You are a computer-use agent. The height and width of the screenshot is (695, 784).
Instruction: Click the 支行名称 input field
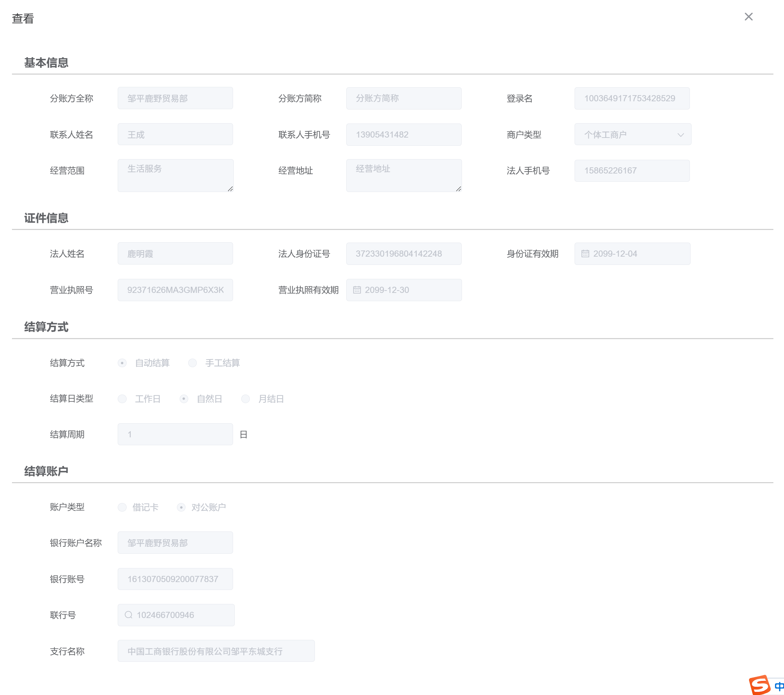tap(216, 651)
